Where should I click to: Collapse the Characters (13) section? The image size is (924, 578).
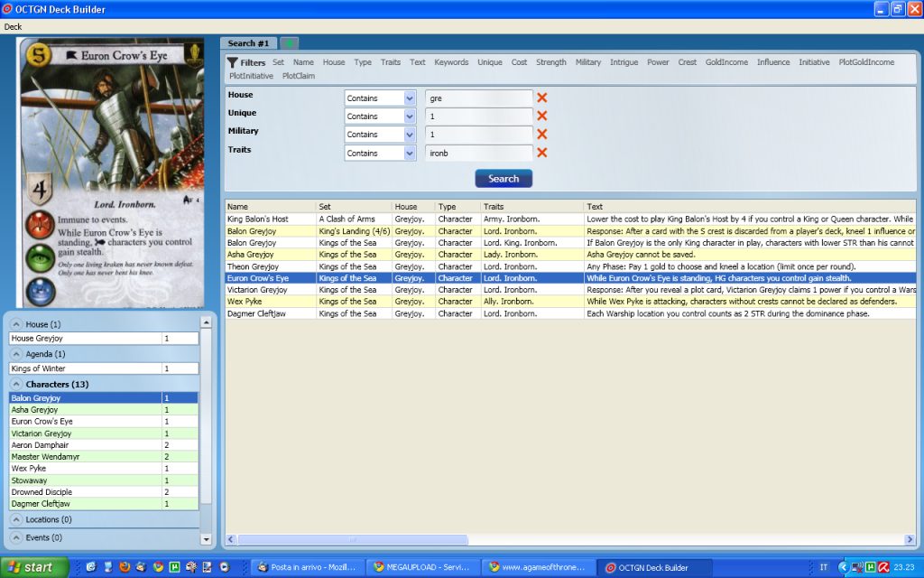(x=15, y=385)
